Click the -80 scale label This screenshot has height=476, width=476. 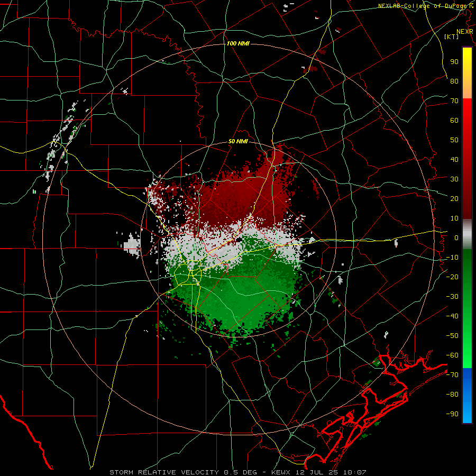pos(452,395)
